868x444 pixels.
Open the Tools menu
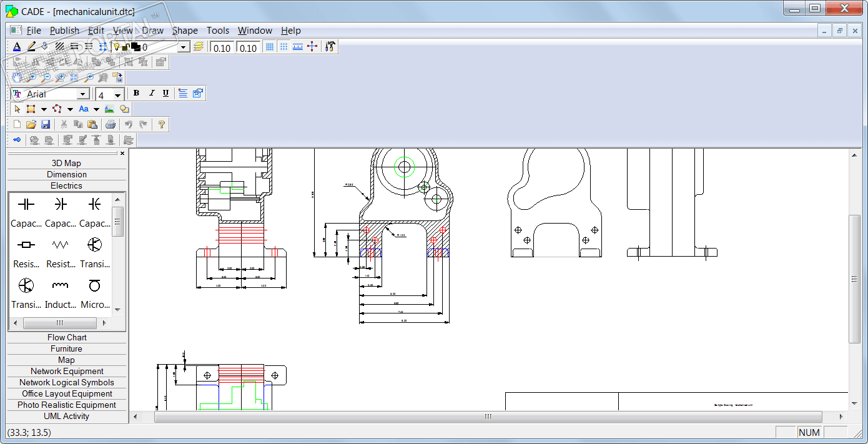pos(218,31)
